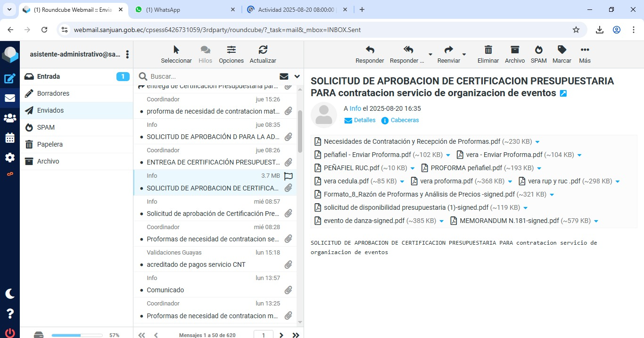
Task: Click the Eliminar trash icon
Action: click(x=488, y=50)
